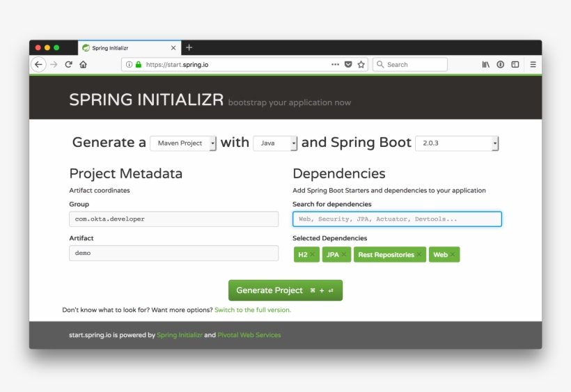Open the browser home page icon

84,65
